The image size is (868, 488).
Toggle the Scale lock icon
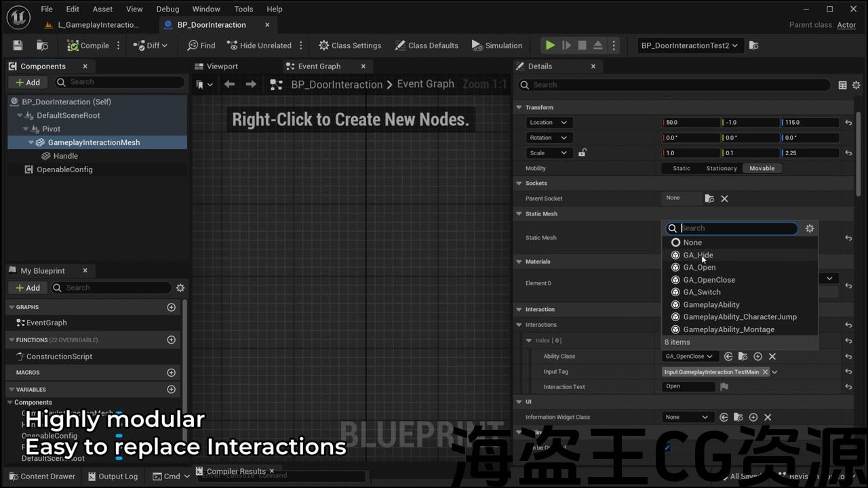coord(582,152)
